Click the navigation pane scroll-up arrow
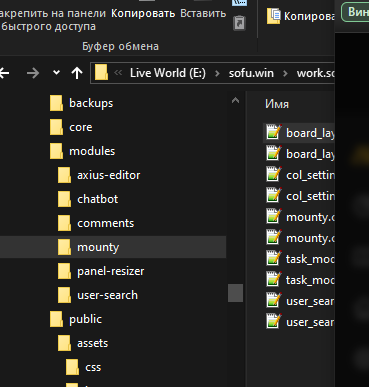 [x=235, y=100]
